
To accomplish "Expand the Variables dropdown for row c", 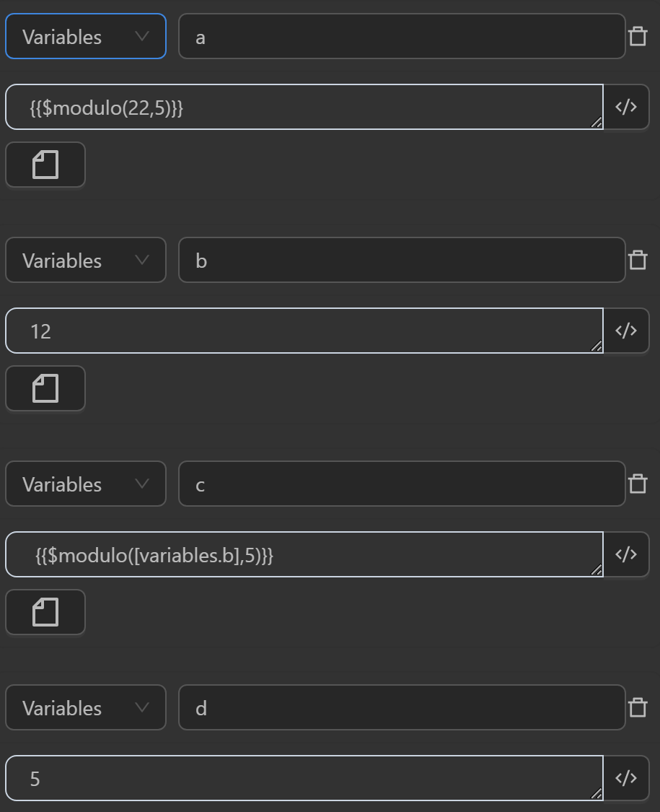I will pos(86,484).
